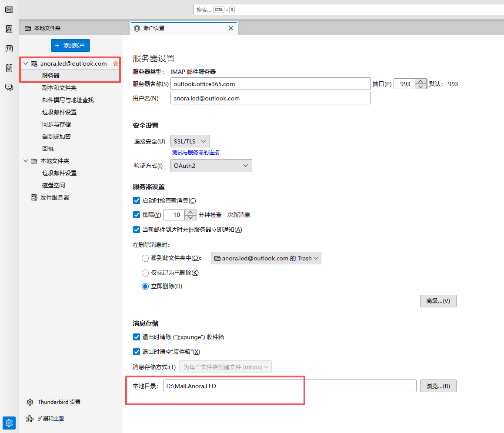
Task: Open the Calendar space icon
Action: [9, 49]
